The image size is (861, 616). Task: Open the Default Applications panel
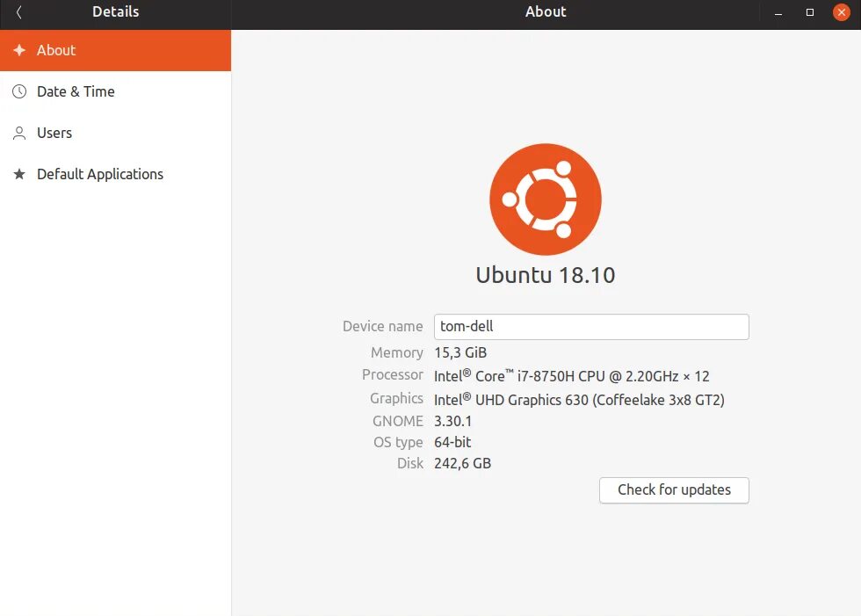pos(115,174)
